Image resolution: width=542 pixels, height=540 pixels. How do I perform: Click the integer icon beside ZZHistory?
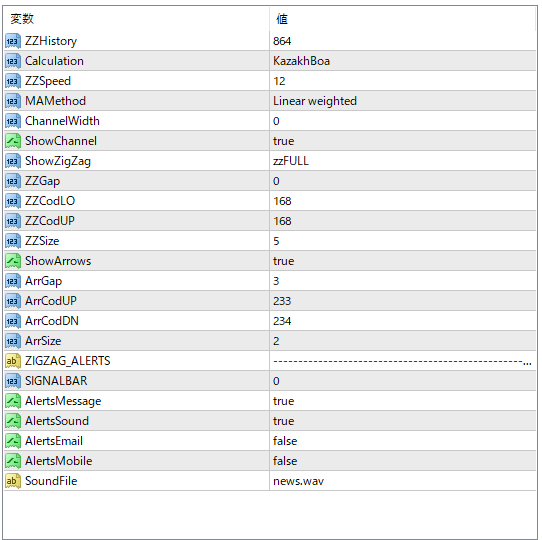coord(13,41)
